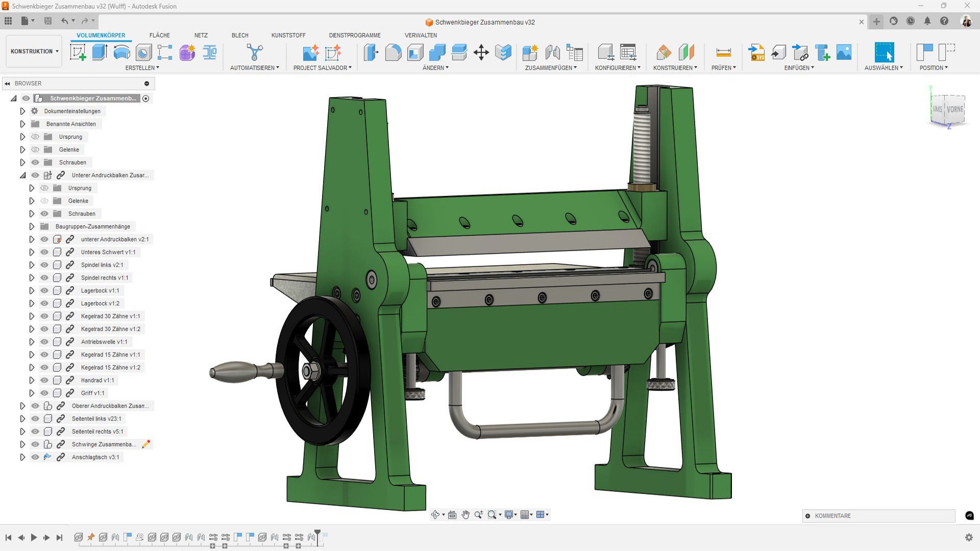
Task: Click the Extrude tool icon
Action: (x=100, y=53)
